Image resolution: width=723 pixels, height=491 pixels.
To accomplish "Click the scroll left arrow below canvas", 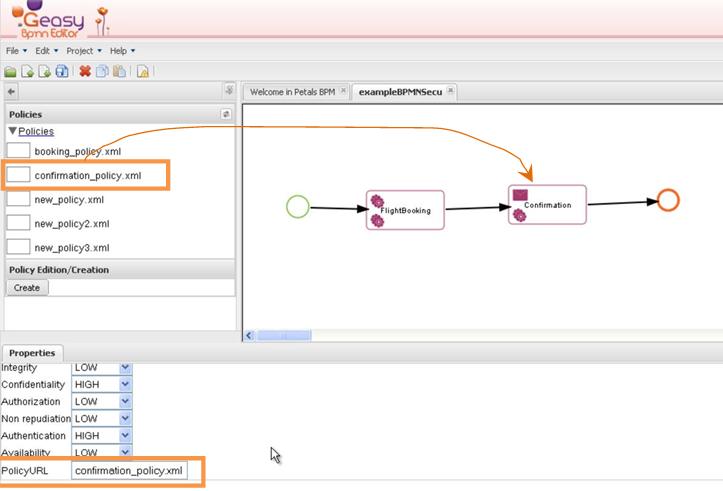I will pos(249,335).
